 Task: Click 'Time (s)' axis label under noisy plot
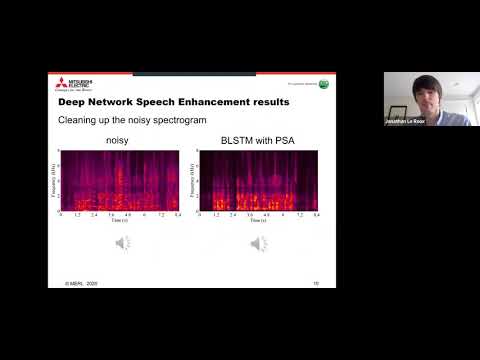(119, 220)
